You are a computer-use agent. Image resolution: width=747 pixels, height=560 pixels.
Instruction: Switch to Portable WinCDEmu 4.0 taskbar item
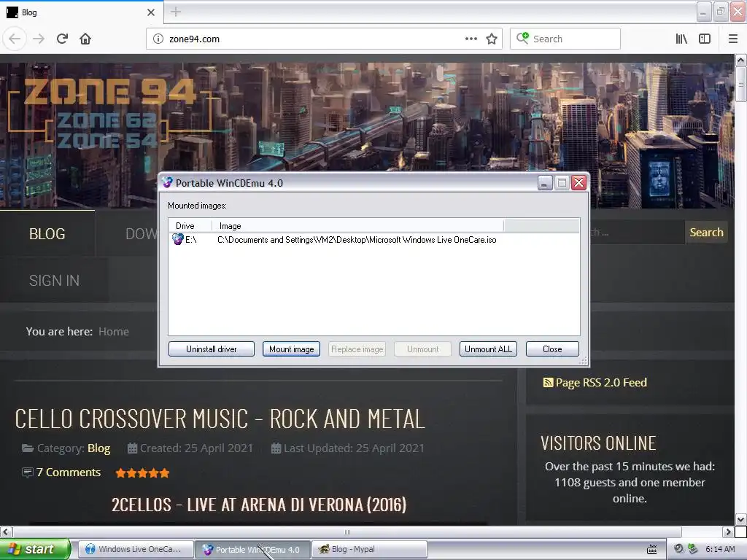tap(253, 549)
